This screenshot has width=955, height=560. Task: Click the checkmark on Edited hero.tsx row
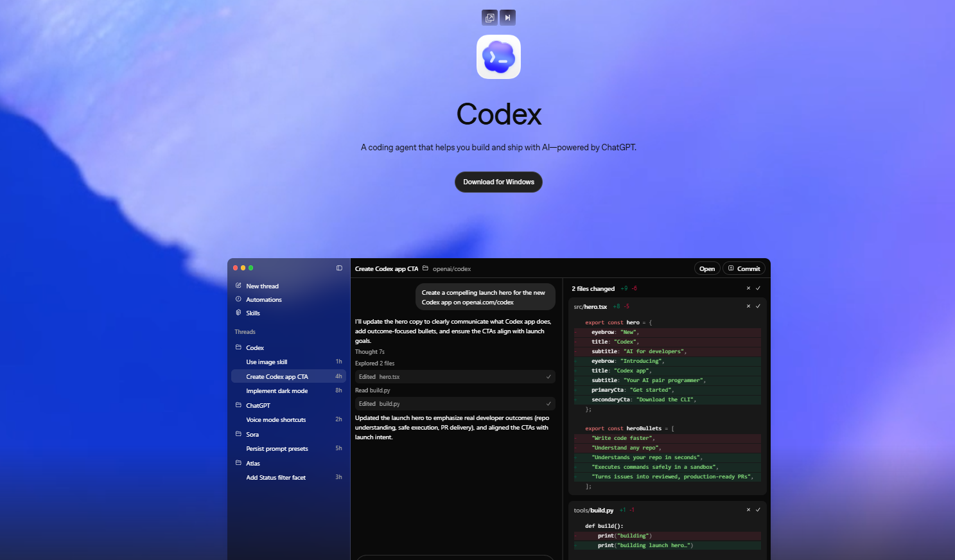(x=548, y=377)
